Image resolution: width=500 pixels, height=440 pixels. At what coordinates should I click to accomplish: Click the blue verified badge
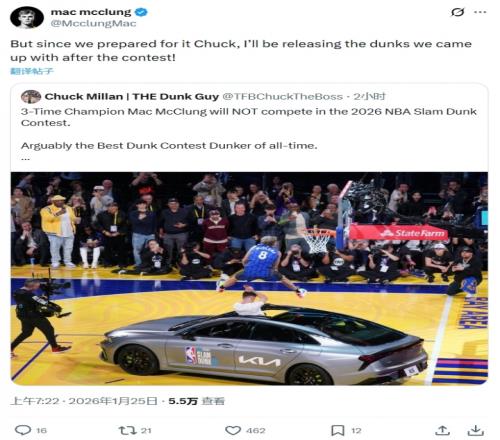[141, 12]
